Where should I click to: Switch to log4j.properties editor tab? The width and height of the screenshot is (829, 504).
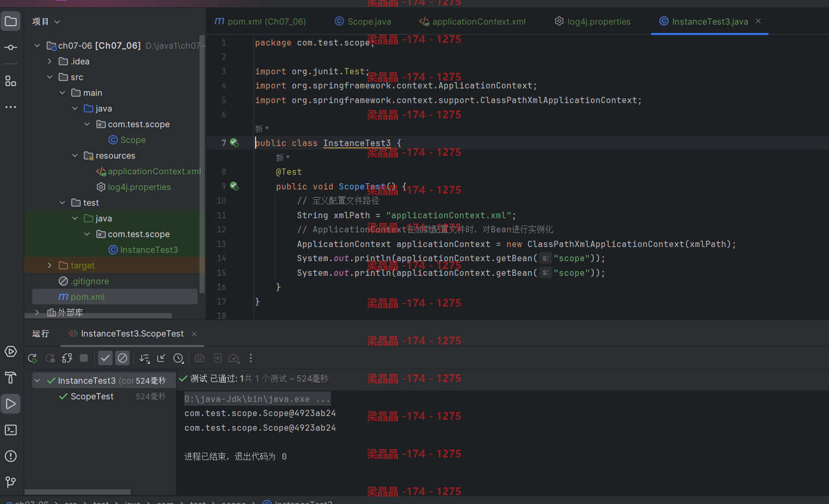pyautogui.click(x=593, y=21)
